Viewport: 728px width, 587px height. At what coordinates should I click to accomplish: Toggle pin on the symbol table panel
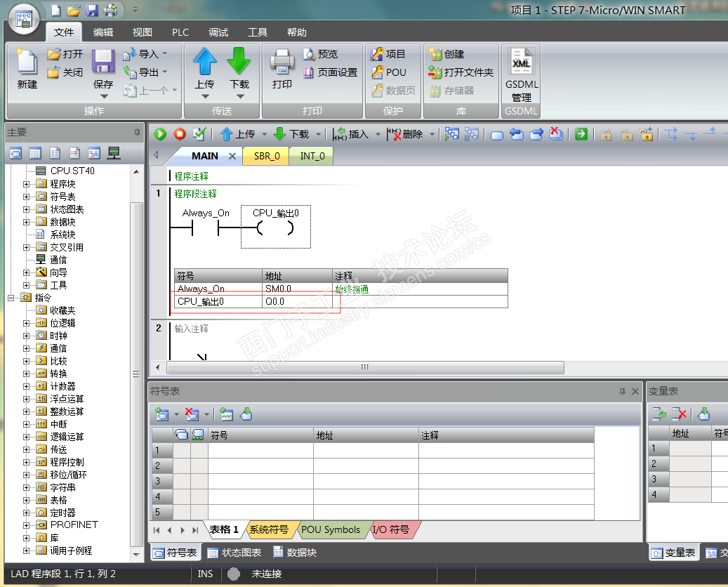622,392
